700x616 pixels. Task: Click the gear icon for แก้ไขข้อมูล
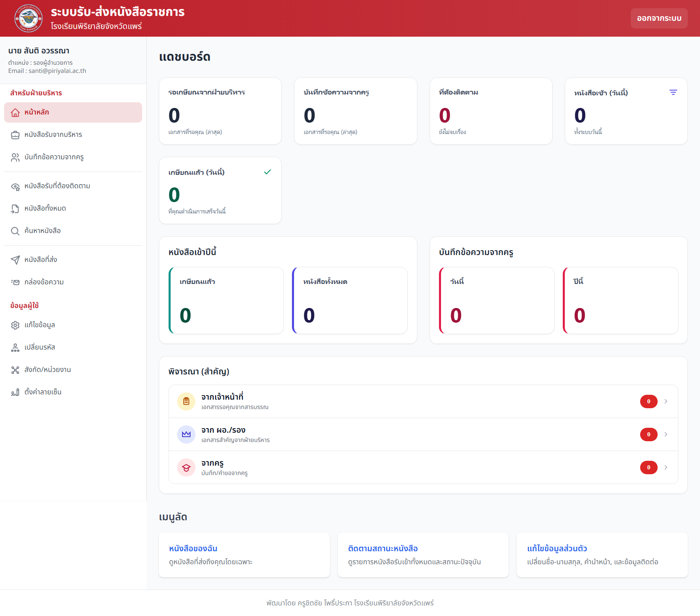tap(15, 325)
